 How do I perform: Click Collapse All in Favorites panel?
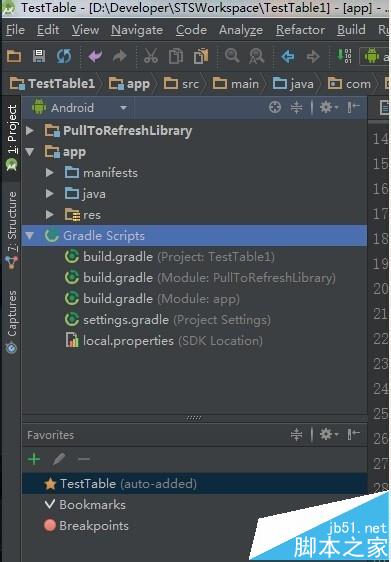point(296,435)
